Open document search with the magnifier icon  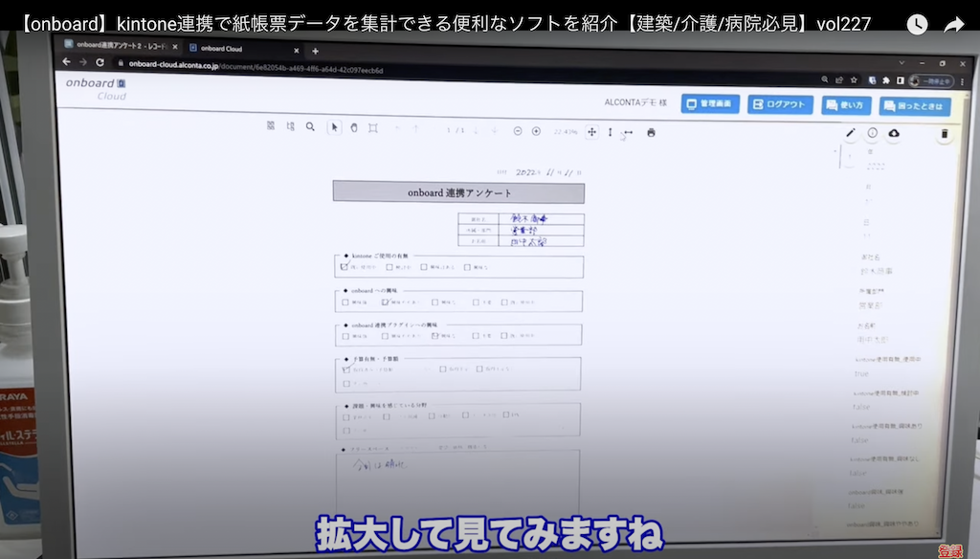(310, 129)
